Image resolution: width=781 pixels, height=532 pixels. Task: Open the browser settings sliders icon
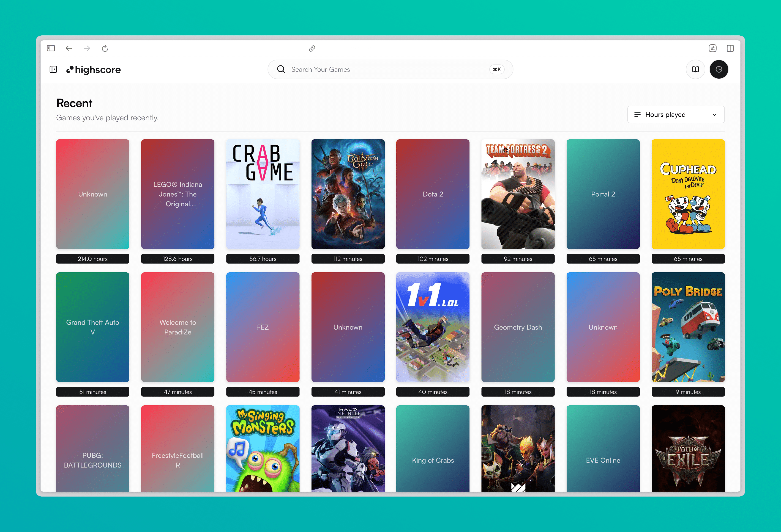[x=712, y=48]
